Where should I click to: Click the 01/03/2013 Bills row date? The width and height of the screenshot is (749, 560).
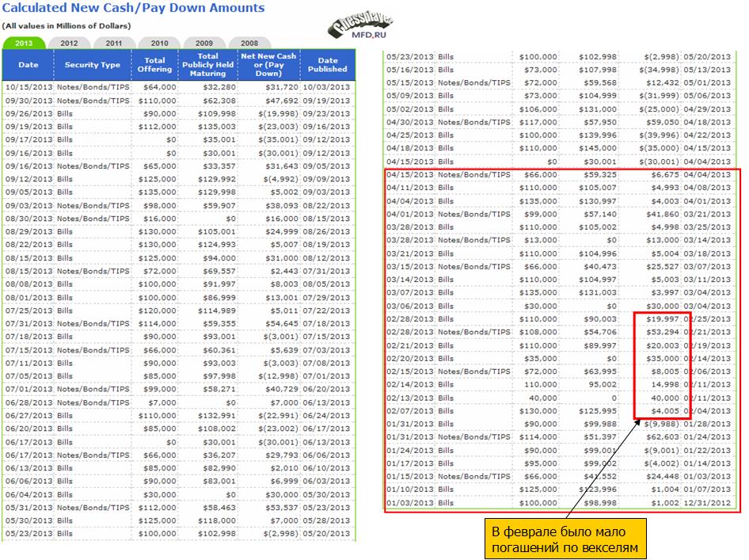[x=409, y=503]
